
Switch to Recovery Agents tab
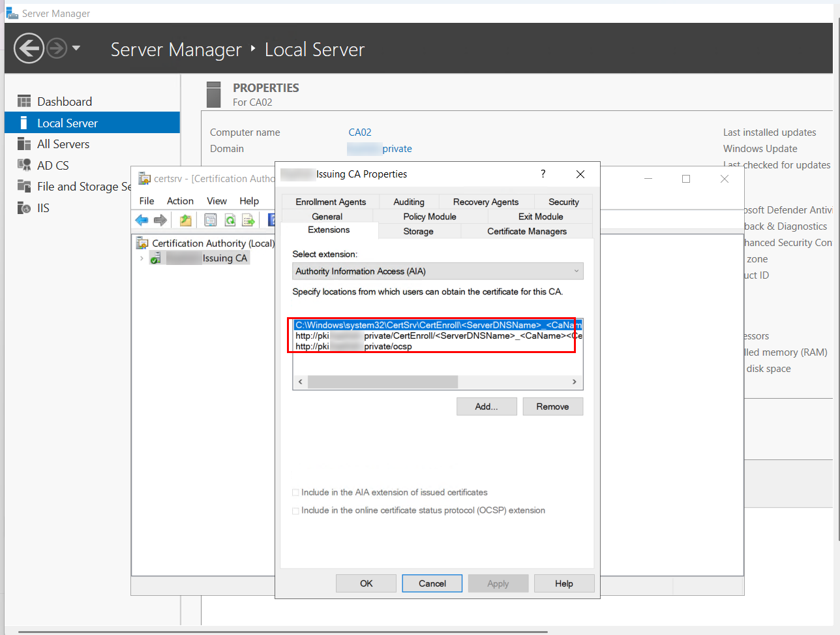486,202
